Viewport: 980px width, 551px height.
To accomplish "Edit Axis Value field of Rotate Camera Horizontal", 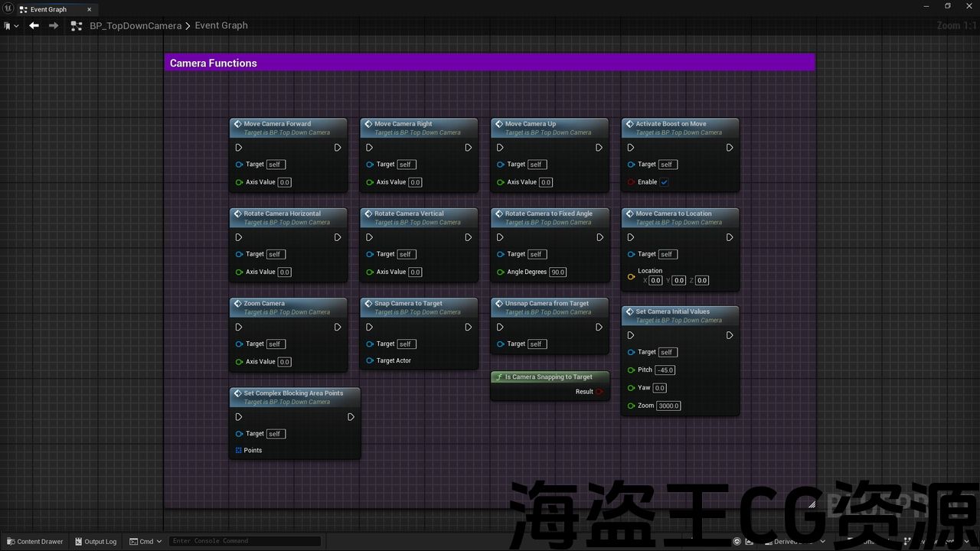I will (285, 272).
